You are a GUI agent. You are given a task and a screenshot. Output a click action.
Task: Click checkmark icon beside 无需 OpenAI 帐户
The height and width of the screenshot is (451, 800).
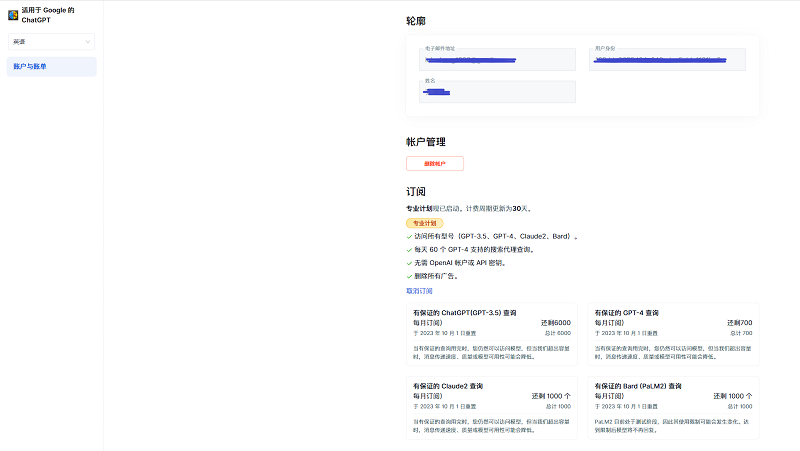(x=409, y=263)
